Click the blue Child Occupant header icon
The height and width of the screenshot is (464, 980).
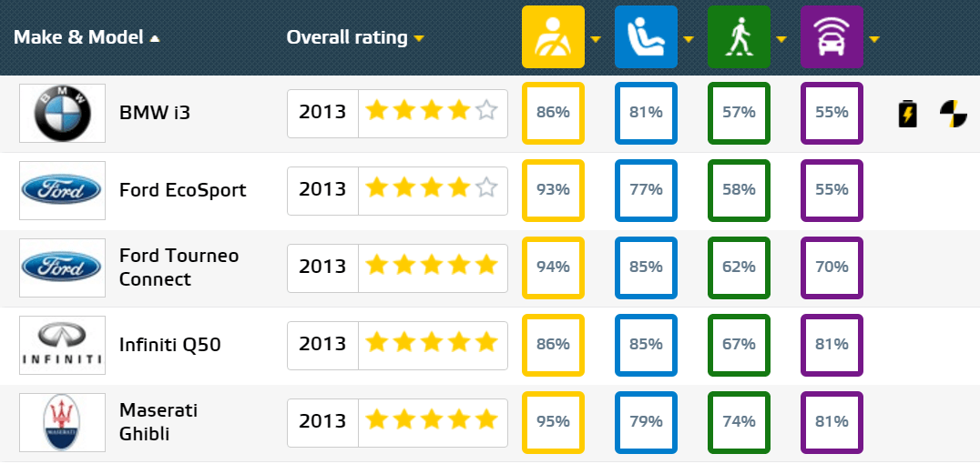(646, 36)
